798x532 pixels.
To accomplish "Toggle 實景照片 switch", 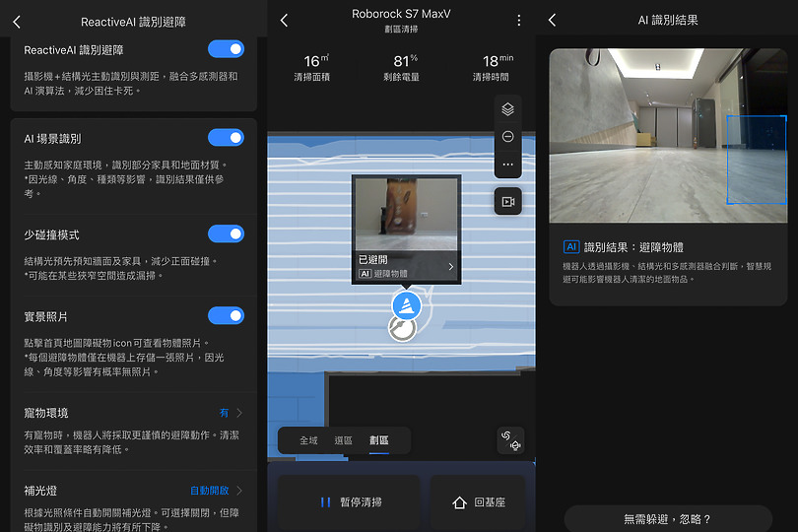I will (226, 315).
